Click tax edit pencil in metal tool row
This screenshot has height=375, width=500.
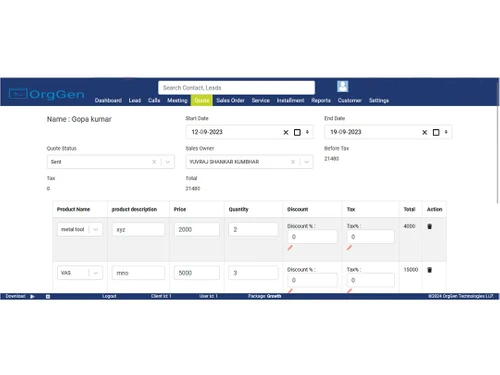[x=349, y=248]
